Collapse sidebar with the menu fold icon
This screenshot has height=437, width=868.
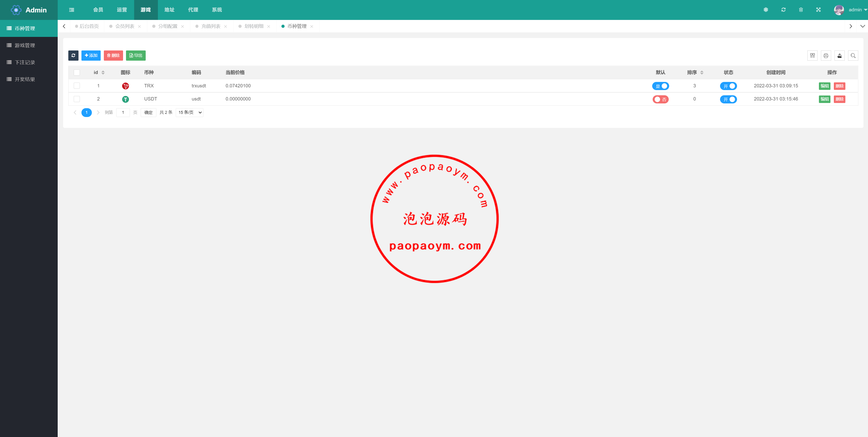coord(71,10)
